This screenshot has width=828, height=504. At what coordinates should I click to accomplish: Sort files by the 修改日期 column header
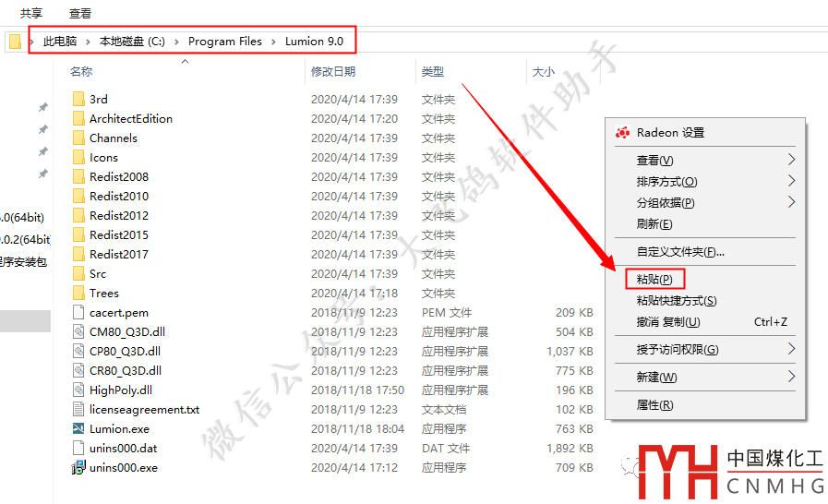[x=333, y=72]
